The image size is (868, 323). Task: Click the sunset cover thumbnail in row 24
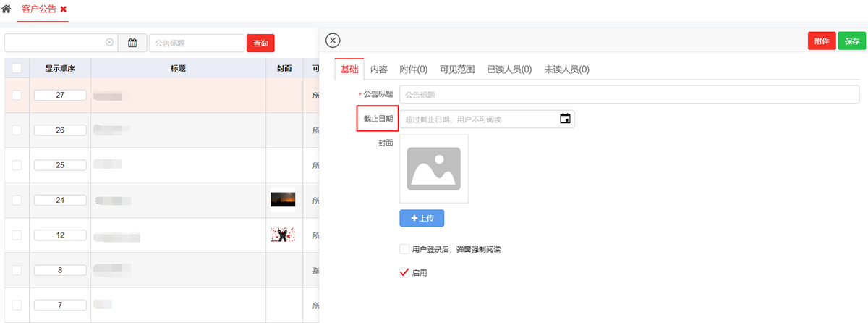coord(283,200)
